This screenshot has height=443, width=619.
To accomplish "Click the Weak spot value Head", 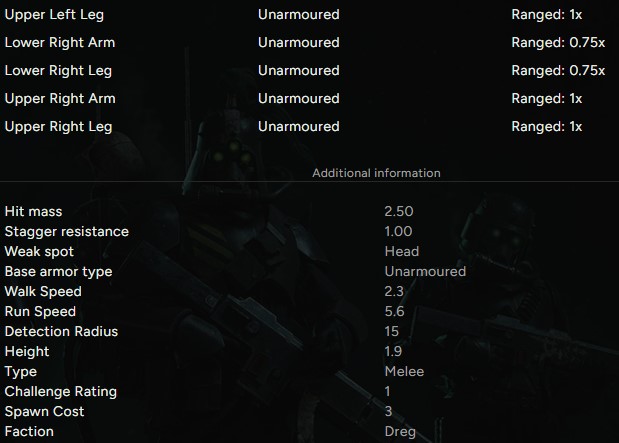I will click(x=401, y=252).
